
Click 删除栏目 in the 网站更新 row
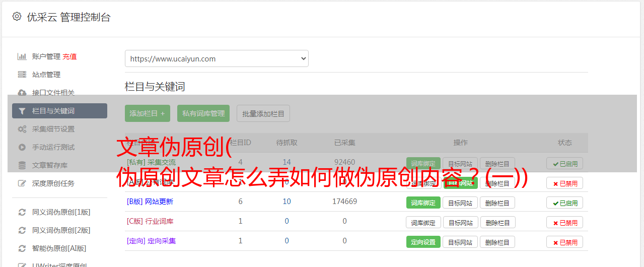pyautogui.click(x=497, y=203)
